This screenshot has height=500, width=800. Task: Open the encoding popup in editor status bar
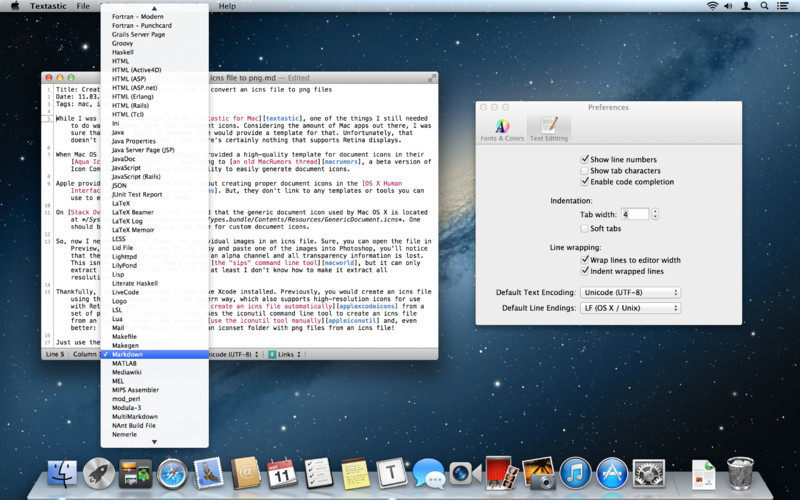click(234, 354)
